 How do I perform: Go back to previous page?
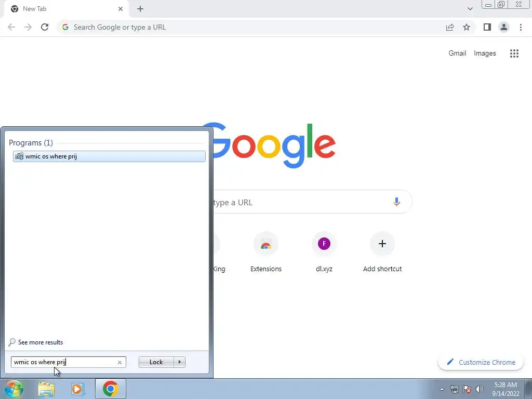11,27
